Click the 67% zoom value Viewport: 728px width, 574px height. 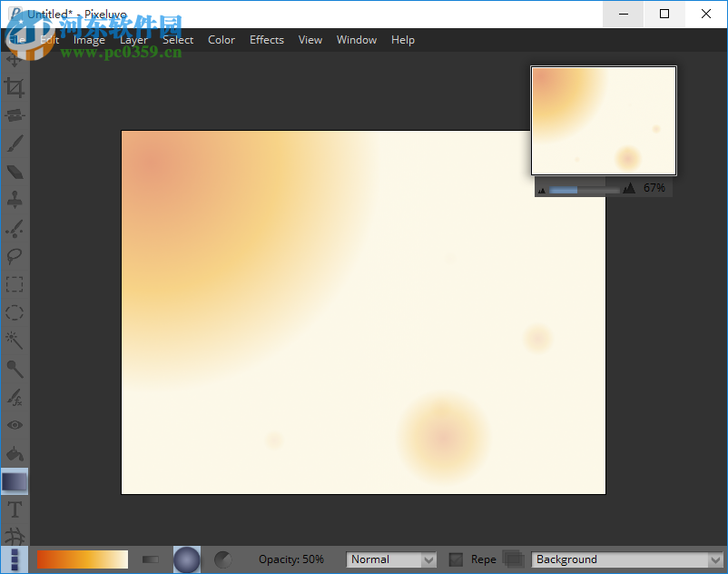[x=654, y=188]
